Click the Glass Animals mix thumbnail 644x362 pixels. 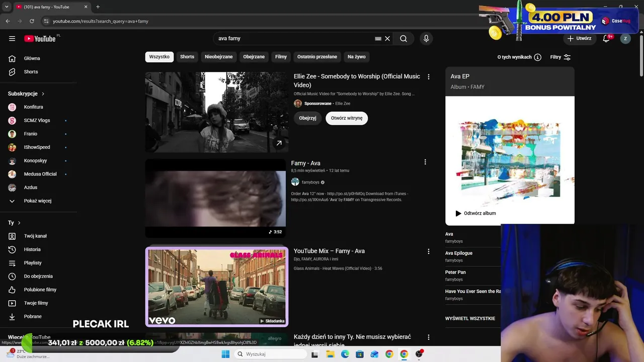pos(217,287)
